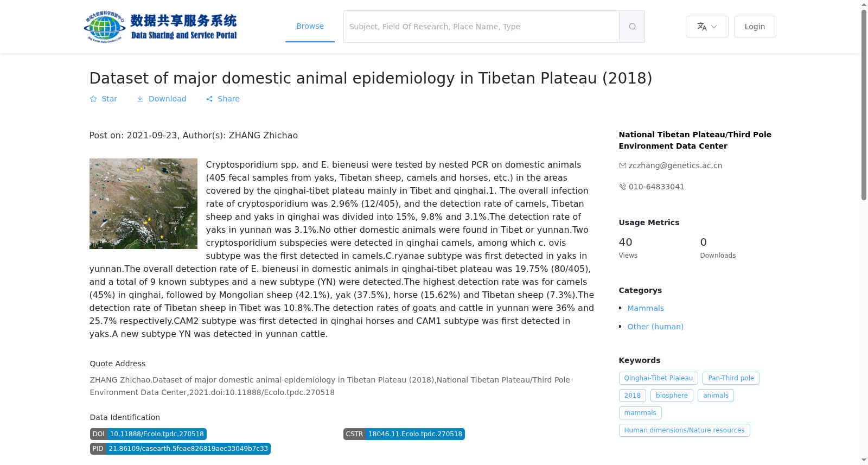868x465 pixels.
Task: Open the Other (human) category link
Action: pos(655,327)
